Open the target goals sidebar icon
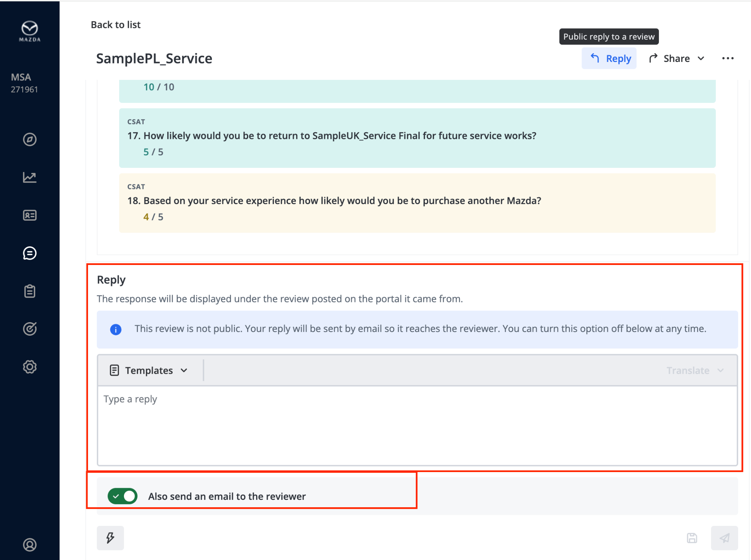Viewport: 751px width, 560px height. (30, 329)
